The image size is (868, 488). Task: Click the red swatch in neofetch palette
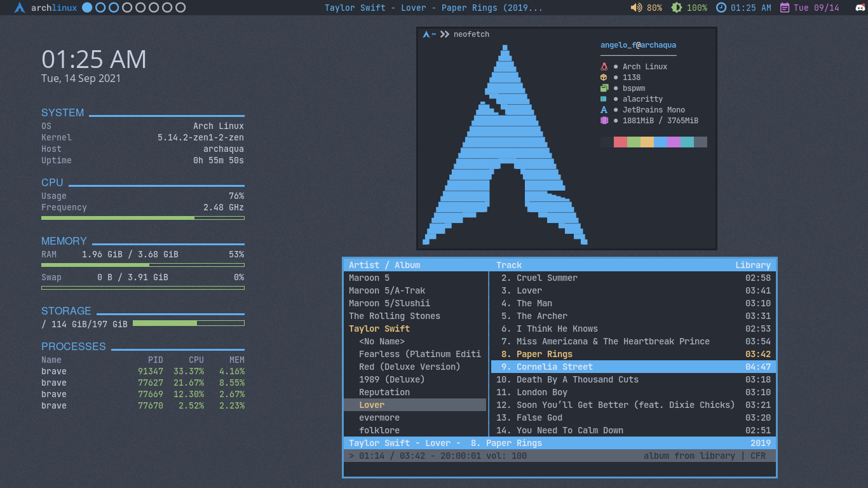[620, 142]
